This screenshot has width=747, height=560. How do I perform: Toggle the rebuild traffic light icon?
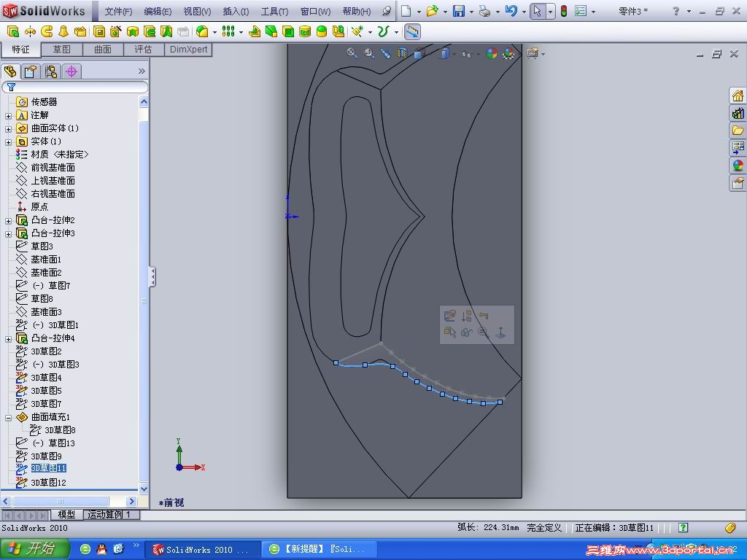pos(563,11)
